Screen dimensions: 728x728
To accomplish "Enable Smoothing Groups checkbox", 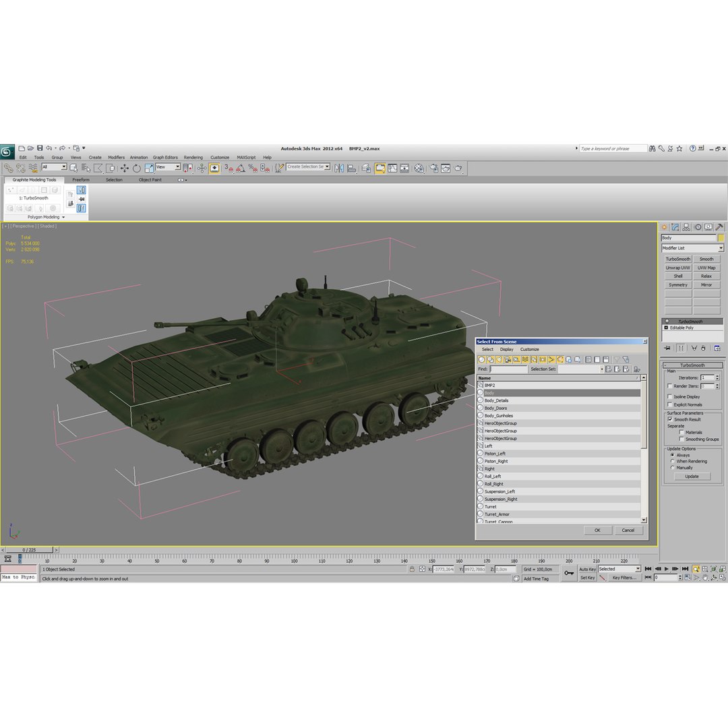I will coord(681,439).
